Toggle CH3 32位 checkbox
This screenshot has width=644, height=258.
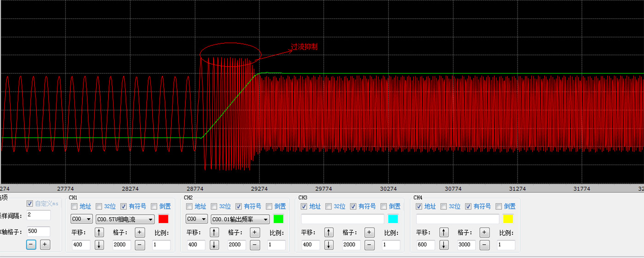(328, 206)
